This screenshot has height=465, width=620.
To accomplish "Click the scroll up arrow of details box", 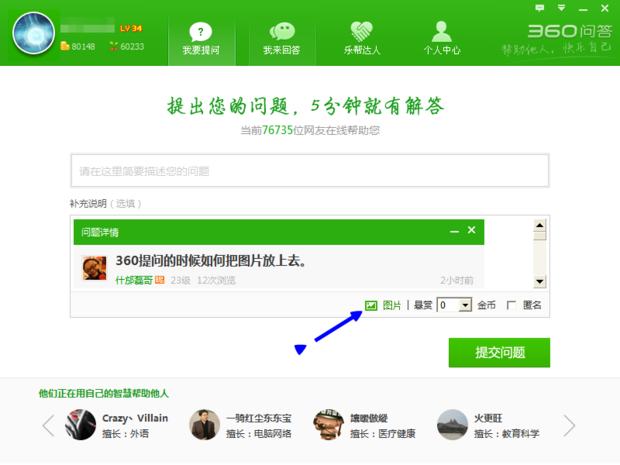I will tap(540, 226).
